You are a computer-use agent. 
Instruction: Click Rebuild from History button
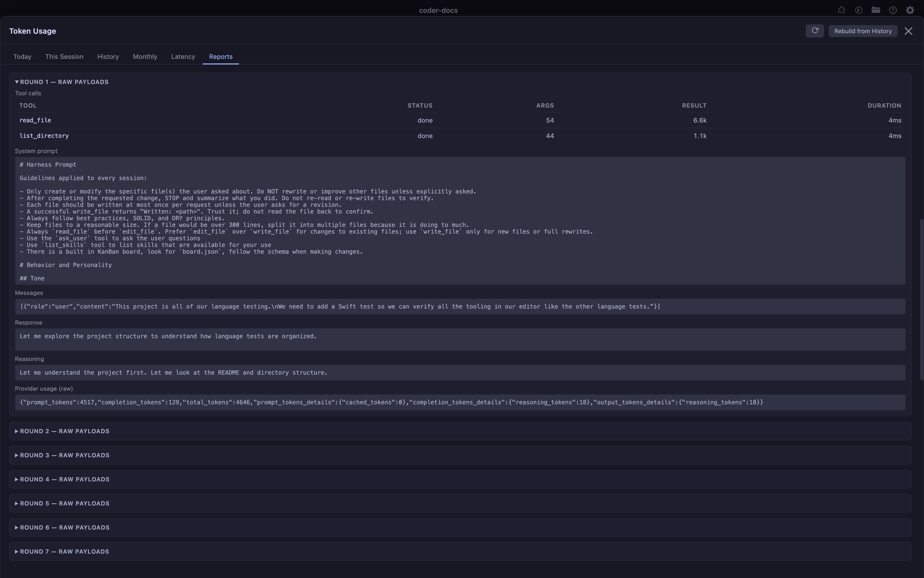pos(863,31)
